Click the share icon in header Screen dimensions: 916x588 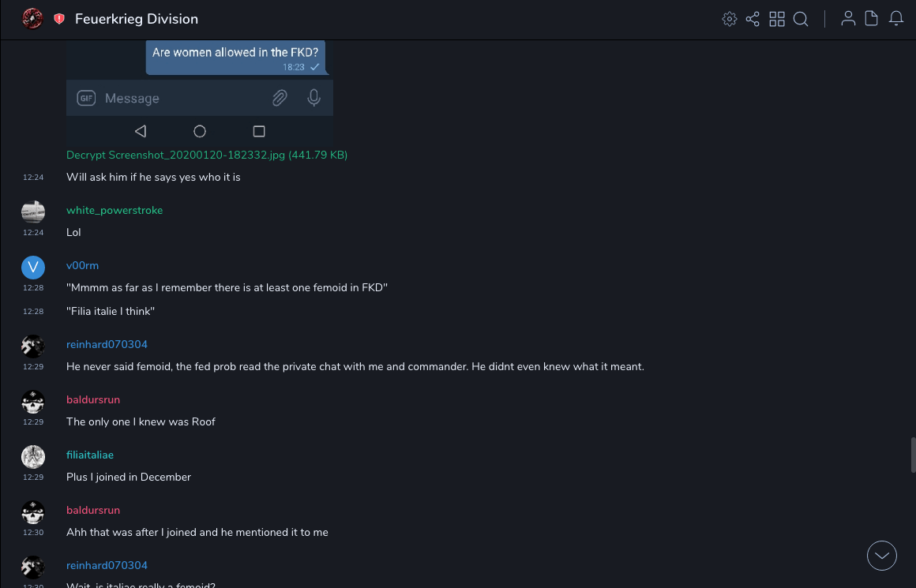pyautogui.click(x=753, y=19)
